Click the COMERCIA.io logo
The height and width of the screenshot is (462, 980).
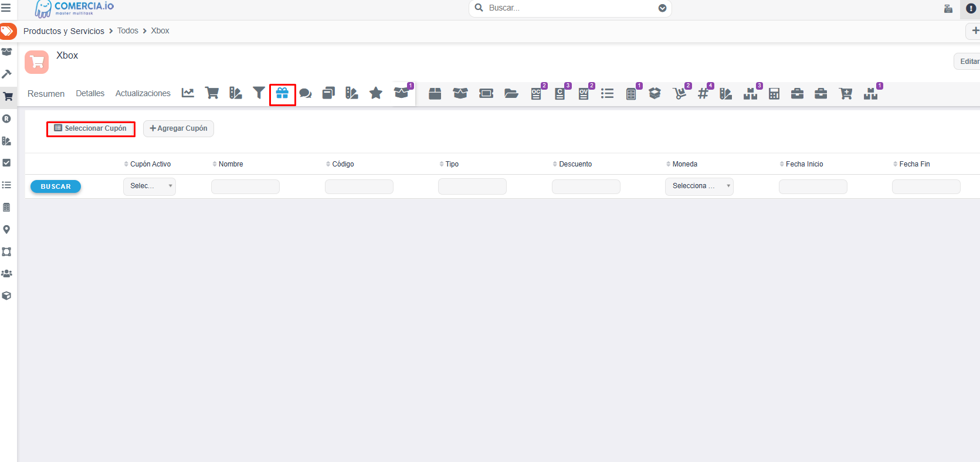[x=74, y=9]
